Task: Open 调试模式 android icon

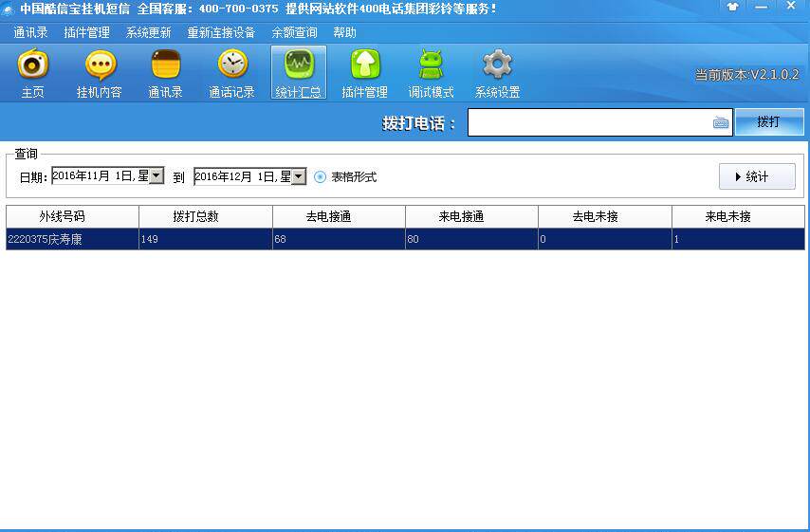Action: click(x=431, y=73)
